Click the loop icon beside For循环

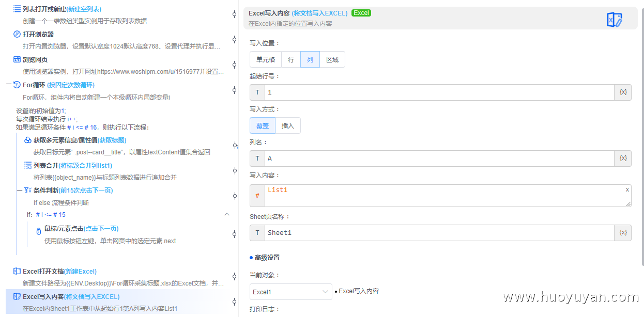[x=17, y=85]
